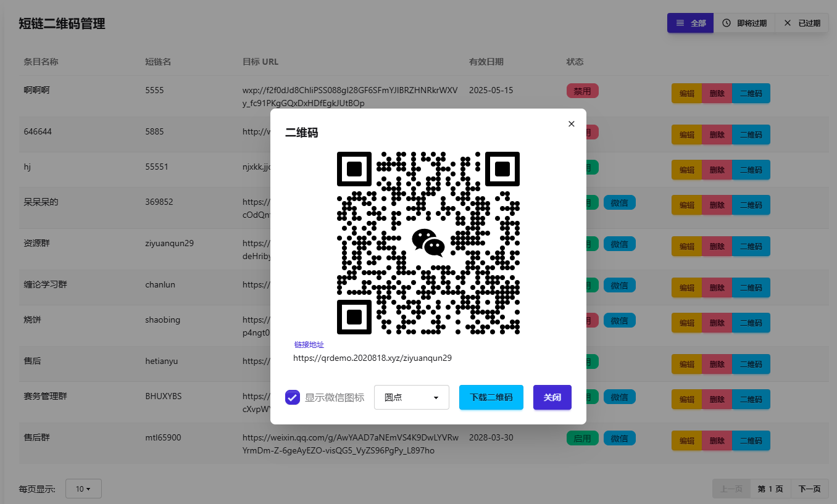Edit the 啊啊啊 entry
The image size is (837, 504).
point(686,94)
